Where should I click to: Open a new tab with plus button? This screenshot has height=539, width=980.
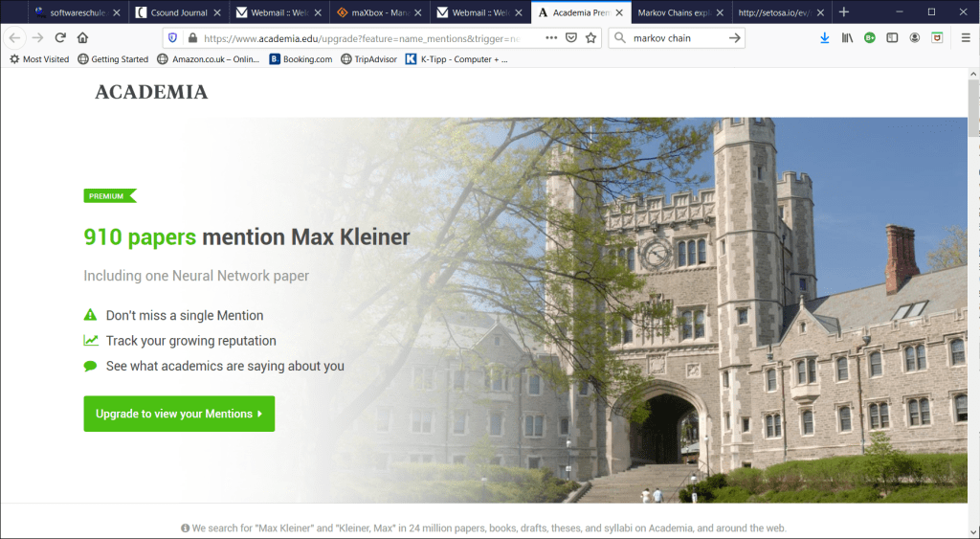click(x=844, y=12)
